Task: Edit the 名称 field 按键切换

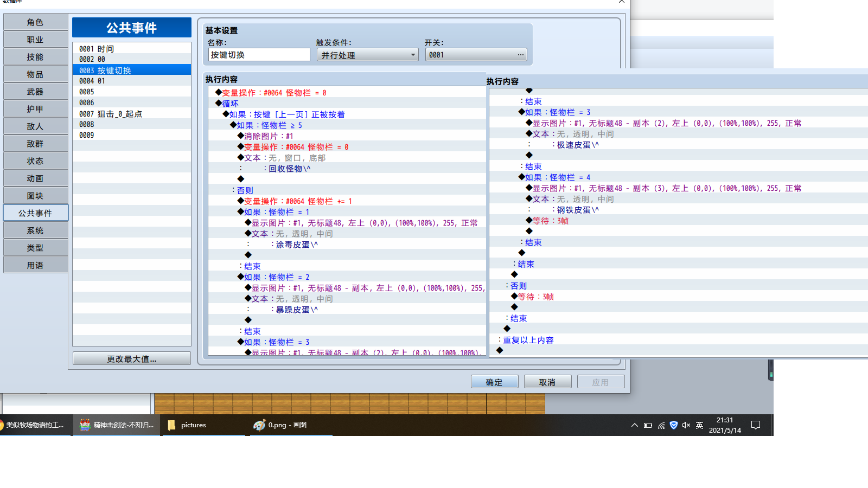Action: tap(259, 55)
